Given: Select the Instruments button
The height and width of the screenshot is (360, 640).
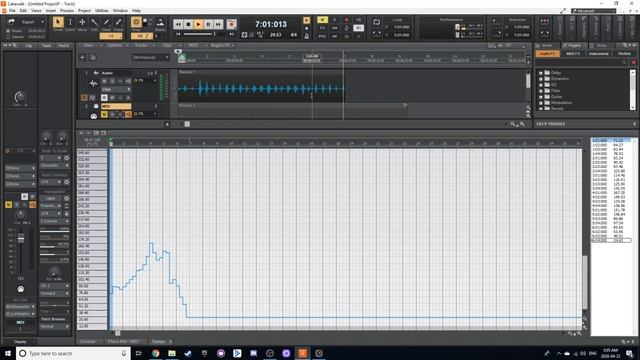Looking at the screenshot, I should click(x=598, y=54).
